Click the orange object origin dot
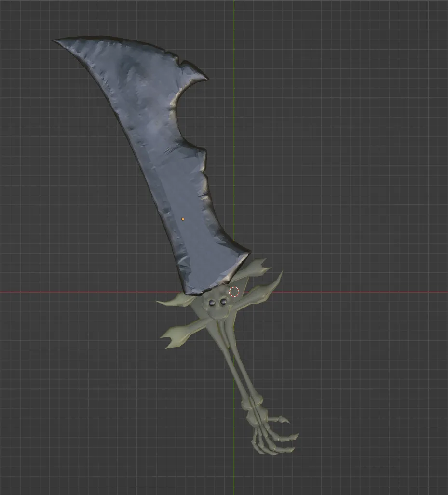Screen dimensions: 448x495 [x=183, y=219]
